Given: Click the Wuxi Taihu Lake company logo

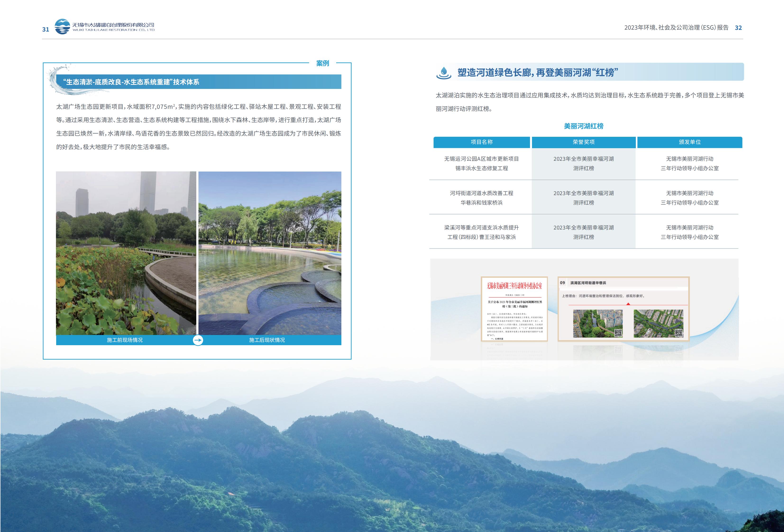Looking at the screenshot, I should coord(63,27).
